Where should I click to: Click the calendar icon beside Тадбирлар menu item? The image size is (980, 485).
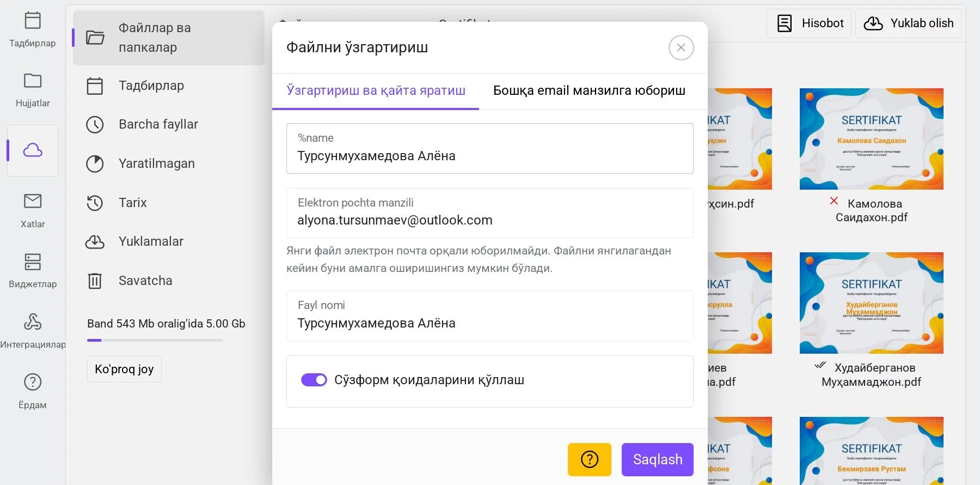click(x=95, y=86)
